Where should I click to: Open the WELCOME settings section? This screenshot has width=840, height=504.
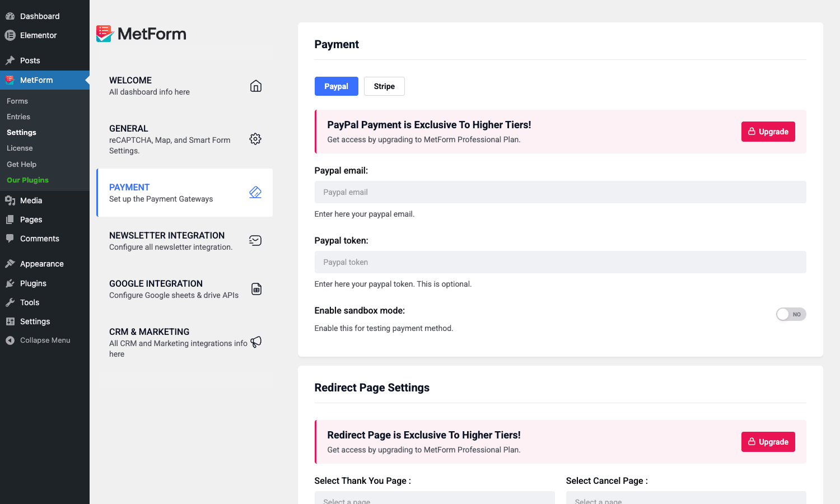click(185, 86)
